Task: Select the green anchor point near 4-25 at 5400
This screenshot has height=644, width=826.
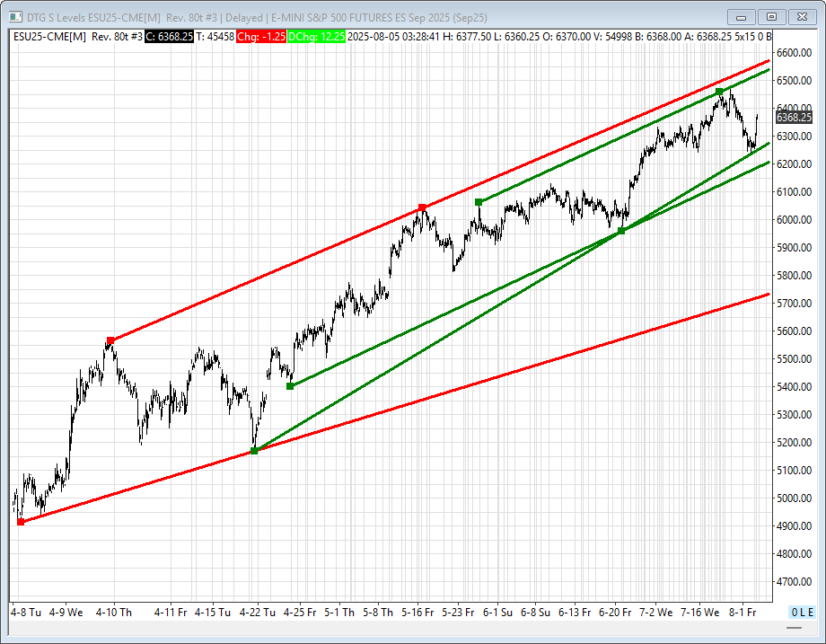Action: (x=290, y=386)
